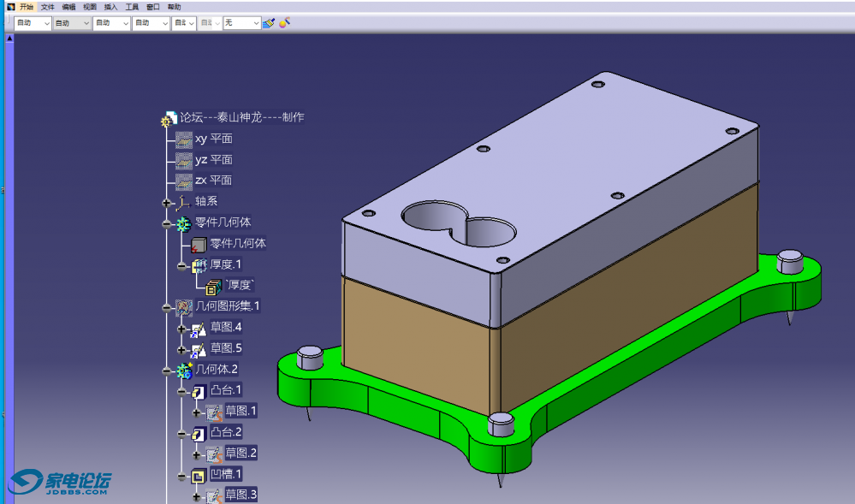Select the 凸台.1 pad feature icon
This screenshot has width=855, height=504.
[199, 391]
